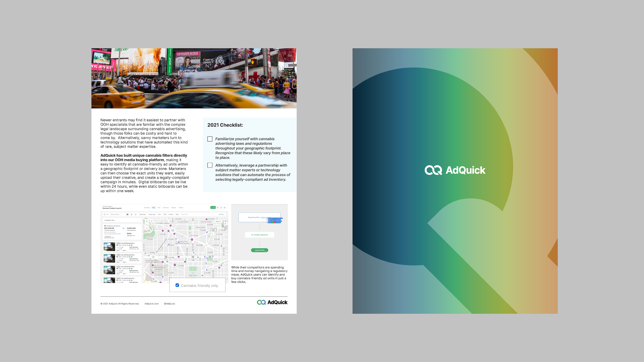The image size is (644, 362).
Task: Click the AdQuick.com footer link
Action: click(x=151, y=304)
